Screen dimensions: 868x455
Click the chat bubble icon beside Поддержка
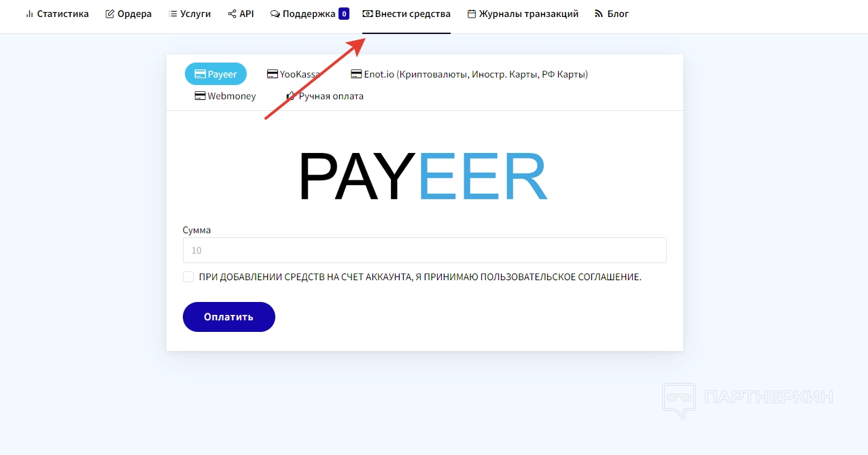(275, 14)
